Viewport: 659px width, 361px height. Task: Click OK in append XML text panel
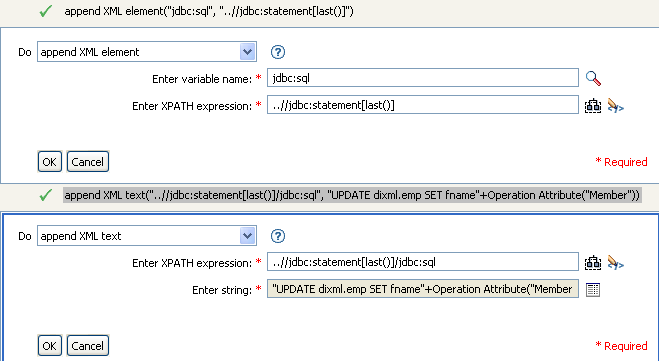pos(50,346)
